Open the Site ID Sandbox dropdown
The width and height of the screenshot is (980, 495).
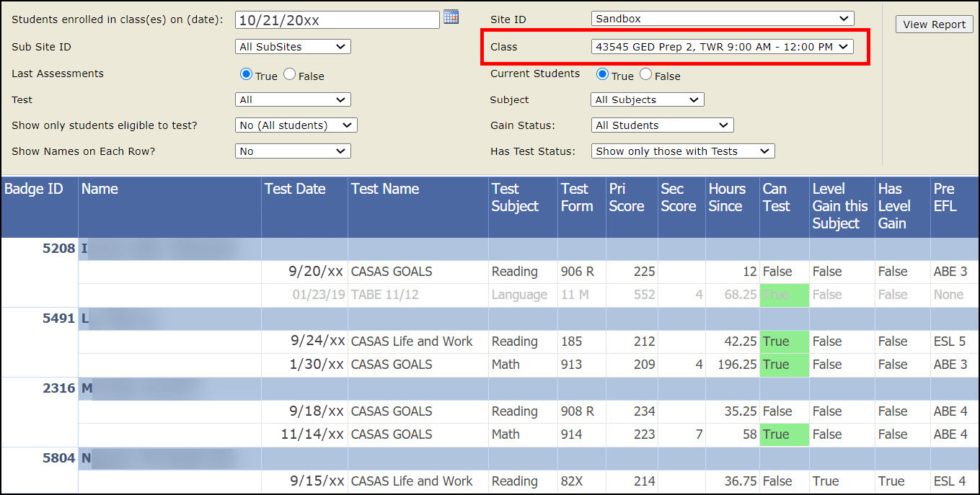(x=722, y=19)
